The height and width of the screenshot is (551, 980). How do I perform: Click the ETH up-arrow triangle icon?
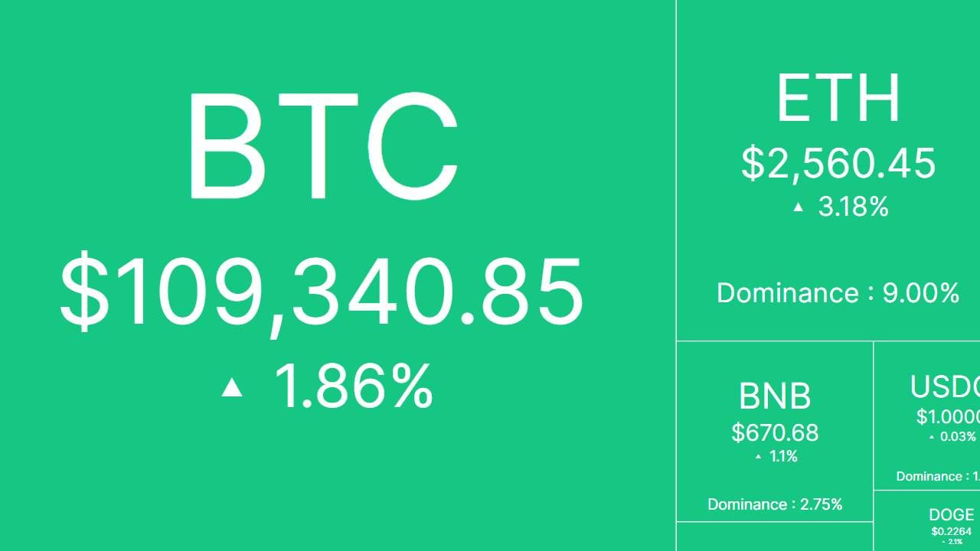point(799,207)
